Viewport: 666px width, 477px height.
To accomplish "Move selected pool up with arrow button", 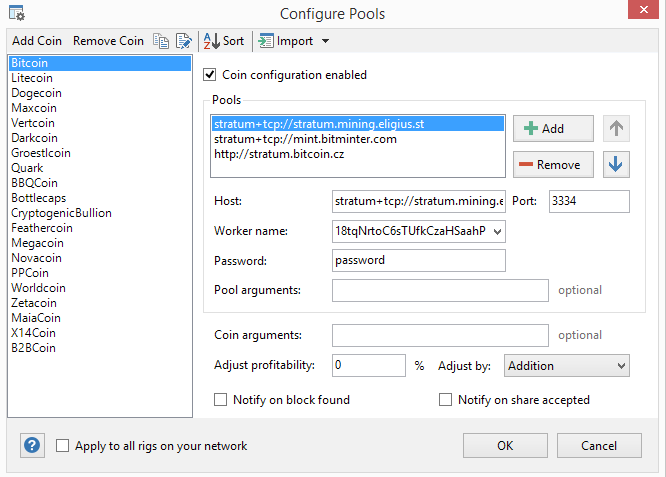I will tap(617, 128).
